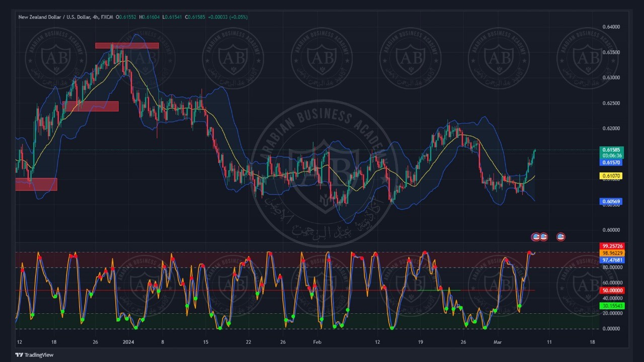Click the 4h interval in chart legend

[96, 17]
